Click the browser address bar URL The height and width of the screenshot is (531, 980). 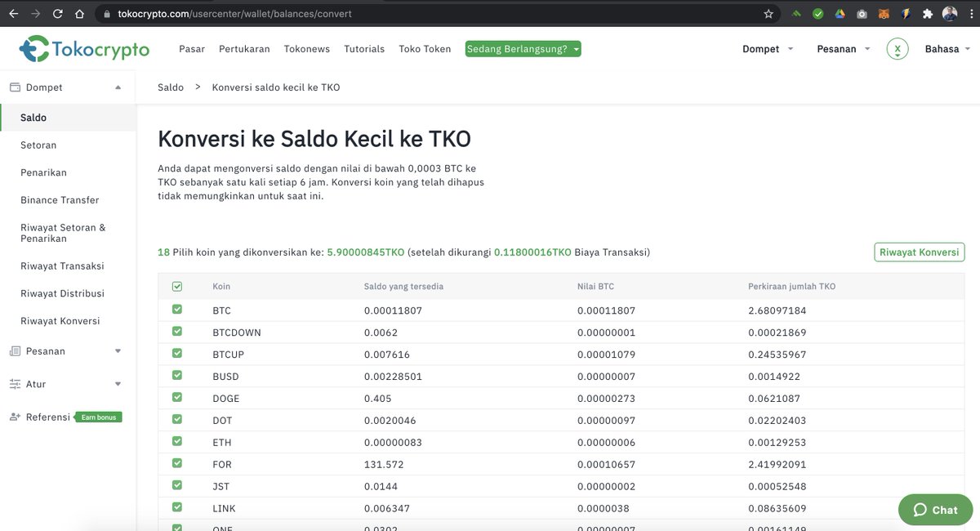[235, 14]
